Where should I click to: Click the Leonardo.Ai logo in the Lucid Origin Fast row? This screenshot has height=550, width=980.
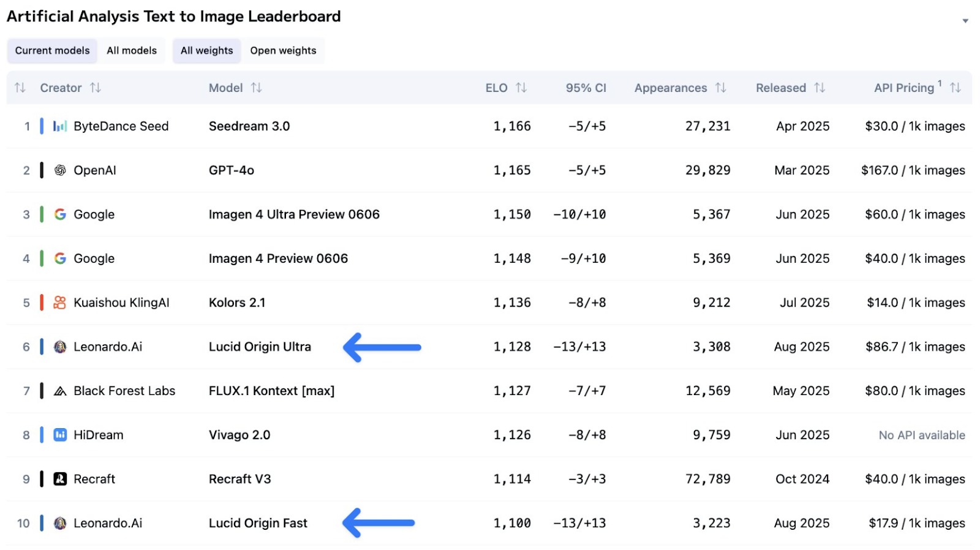60,523
